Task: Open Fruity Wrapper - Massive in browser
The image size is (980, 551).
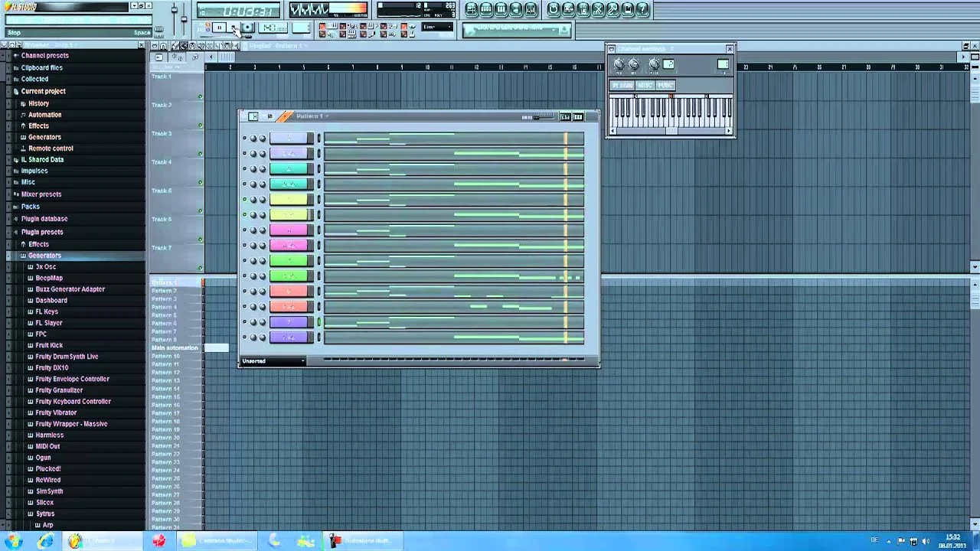Action: pos(71,424)
